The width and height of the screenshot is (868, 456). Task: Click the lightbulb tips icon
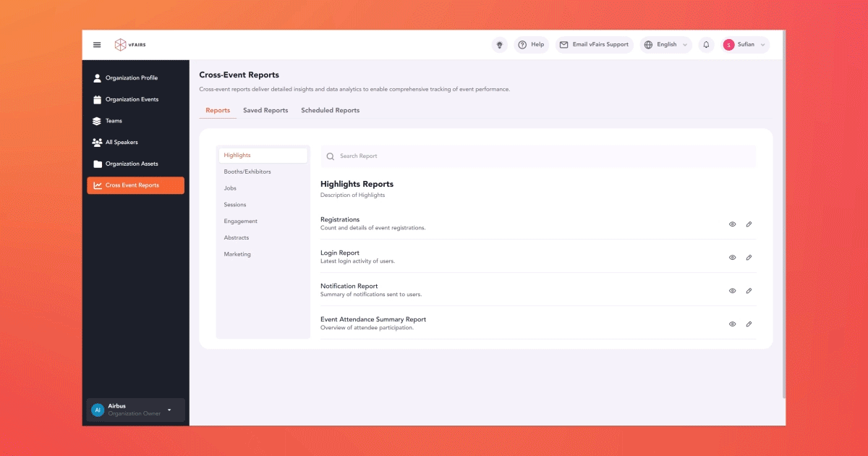coord(499,45)
